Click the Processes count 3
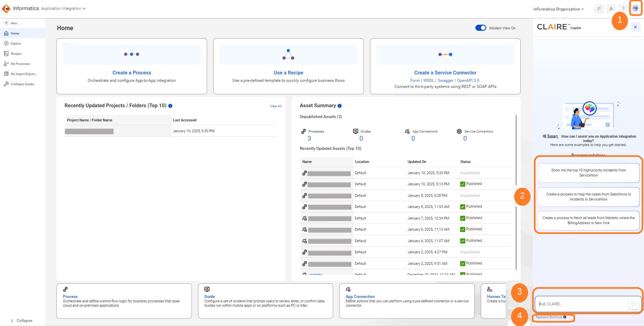The width and height of the screenshot is (644, 326). 309,139
